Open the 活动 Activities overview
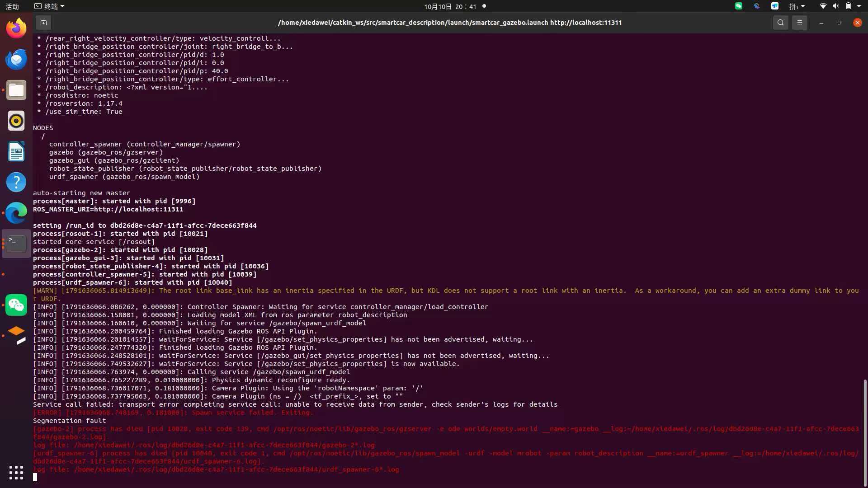This screenshot has width=868, height=488. tap(12, 6)
